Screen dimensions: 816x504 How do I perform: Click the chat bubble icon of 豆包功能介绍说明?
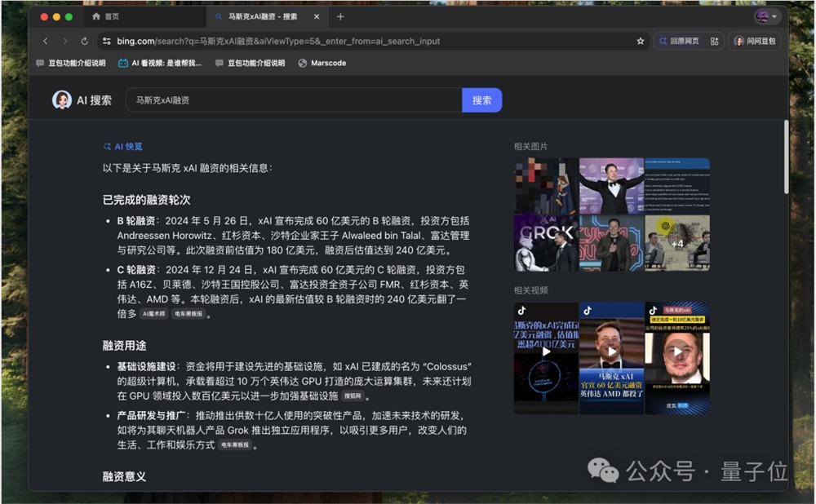38,63
